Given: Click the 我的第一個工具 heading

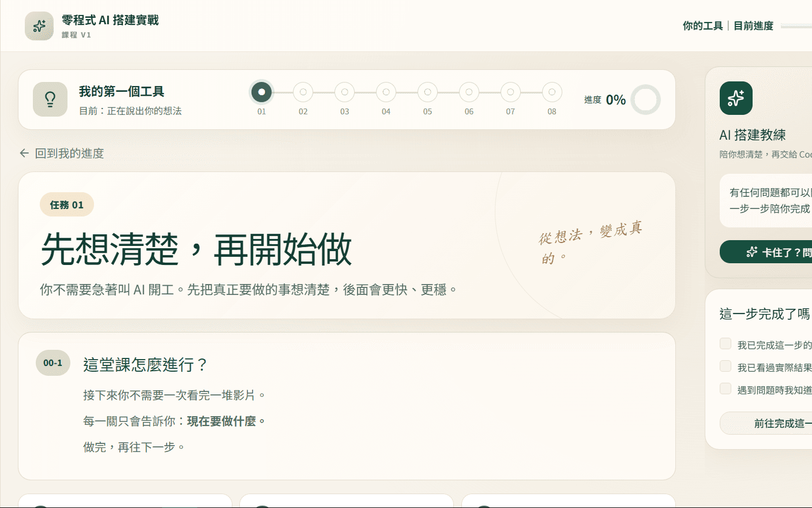Looking at the screenshot, I should click(122, 92).
